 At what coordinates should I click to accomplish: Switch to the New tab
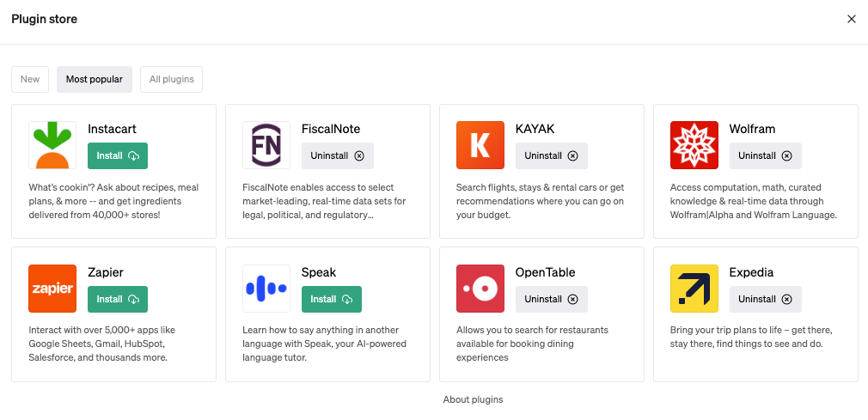[x=30, y=79]
